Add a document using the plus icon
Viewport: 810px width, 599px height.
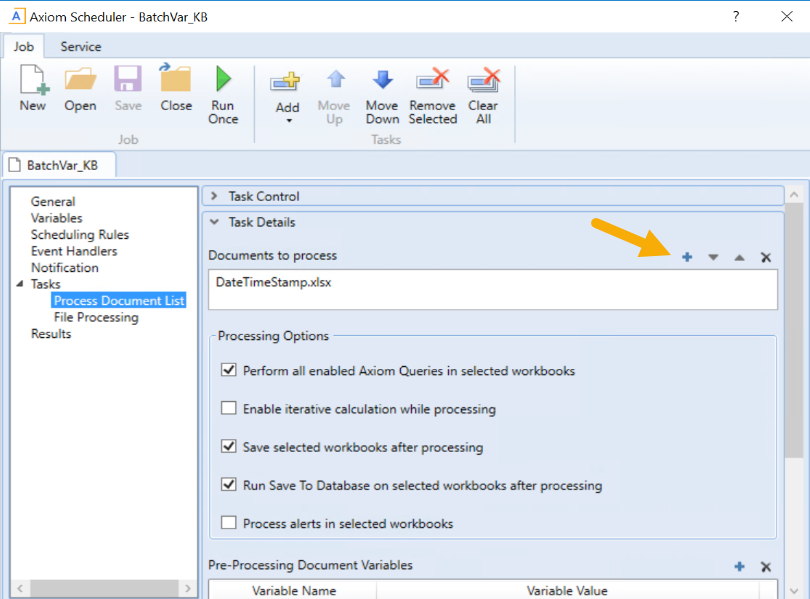(687, 257)
